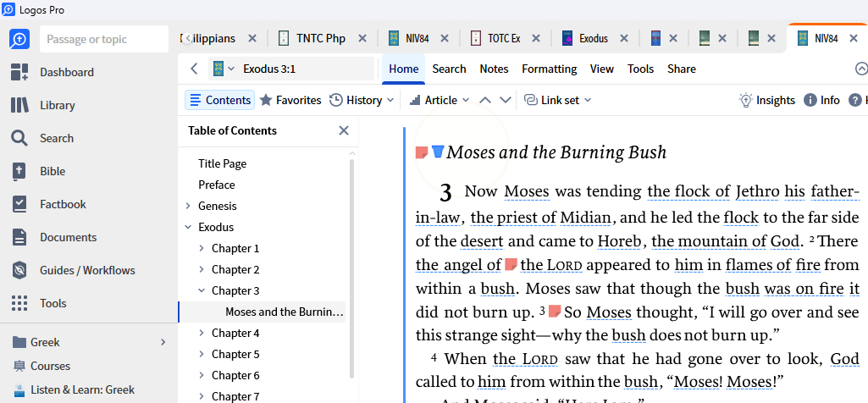Open Insights lightbulb panel
Screen dimensions: 868x403
pyautogui.click(x=766, y=100)
